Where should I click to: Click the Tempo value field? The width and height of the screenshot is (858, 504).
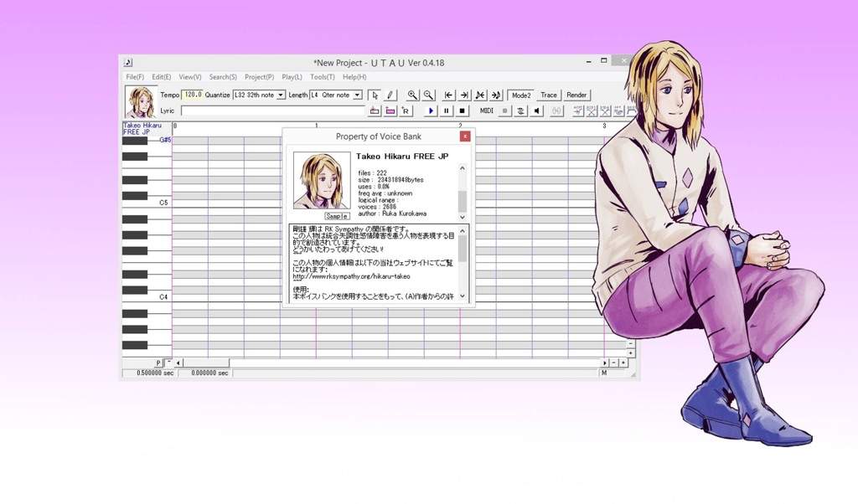192,95
